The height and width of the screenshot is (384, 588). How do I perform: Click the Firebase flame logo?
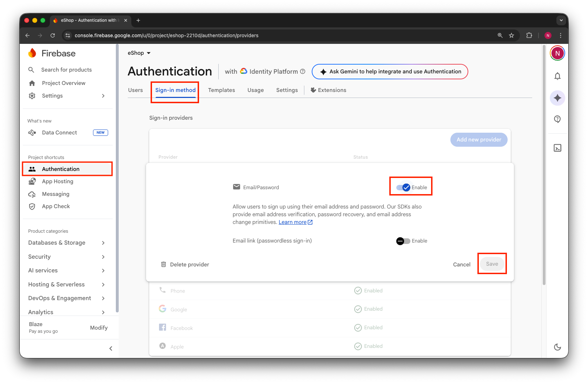(32, 53)
